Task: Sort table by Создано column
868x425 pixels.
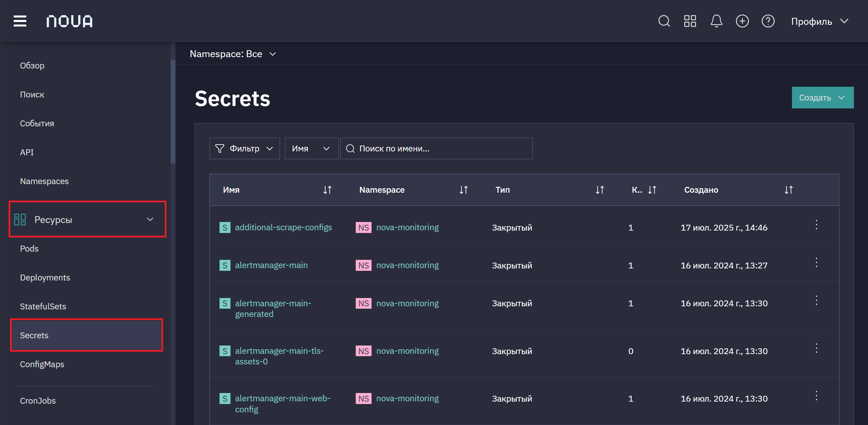Action: 789,190
